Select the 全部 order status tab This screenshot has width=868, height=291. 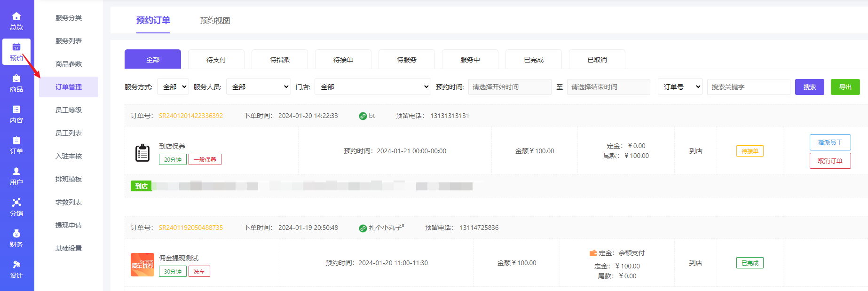click(x=153, y=59)
